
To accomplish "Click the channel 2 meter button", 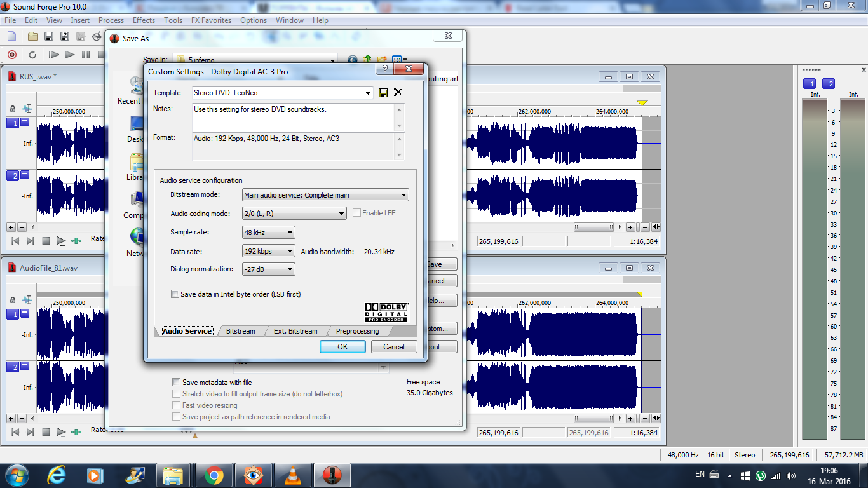I will tap(829, 84).
